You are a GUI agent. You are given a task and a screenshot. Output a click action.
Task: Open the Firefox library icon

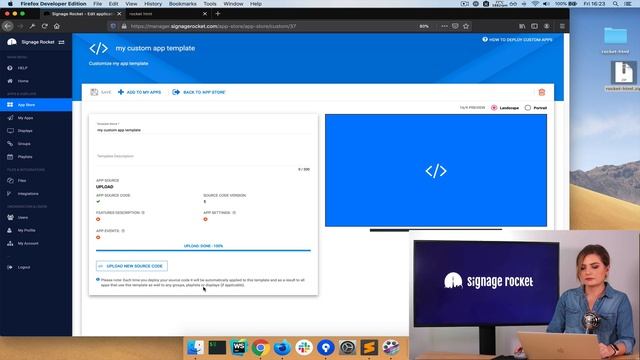click(522, 26)
